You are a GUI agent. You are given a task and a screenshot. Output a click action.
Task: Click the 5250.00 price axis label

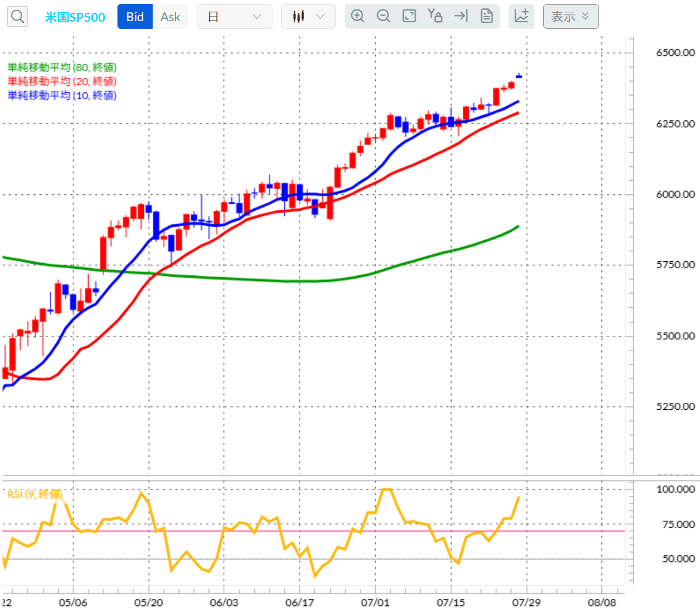(675, 406)
